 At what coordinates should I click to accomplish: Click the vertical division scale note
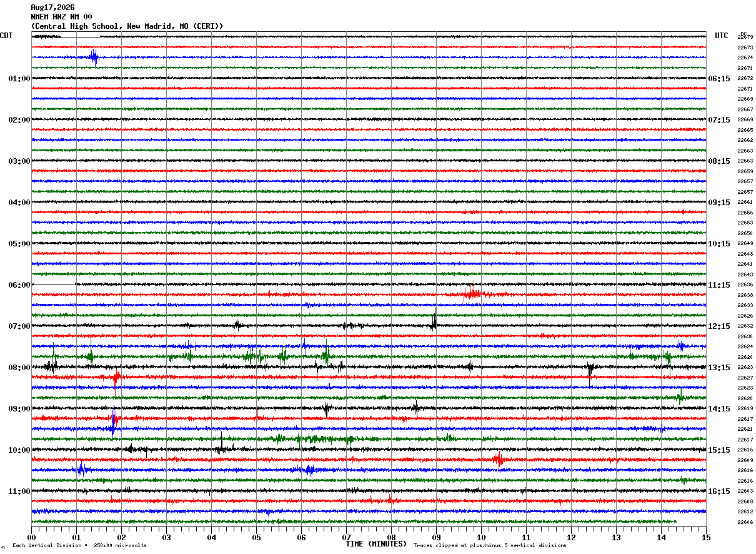pos(79,545)
